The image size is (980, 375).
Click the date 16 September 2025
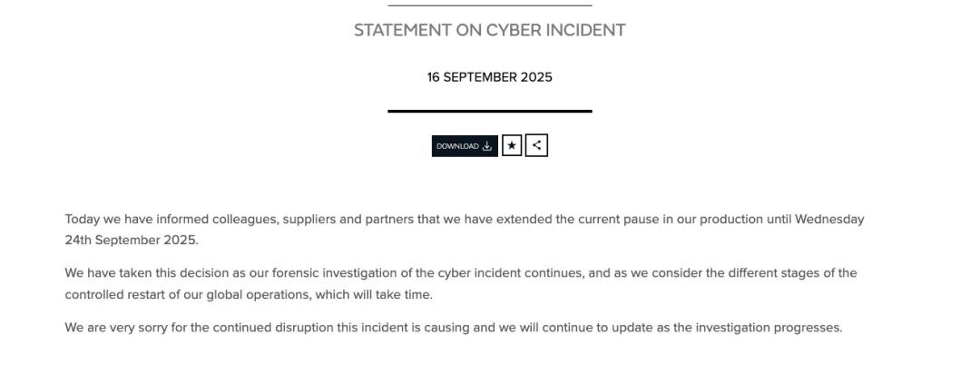coord(489,77)
